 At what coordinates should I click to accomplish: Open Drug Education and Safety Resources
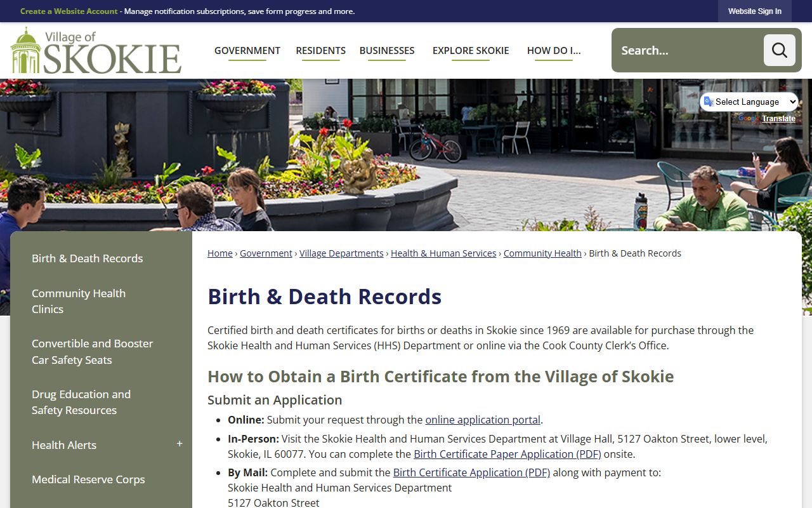coord(81,402)
